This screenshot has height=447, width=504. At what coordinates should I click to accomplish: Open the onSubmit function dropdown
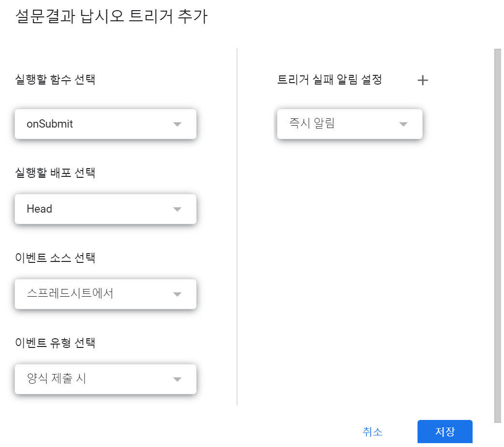105,124
